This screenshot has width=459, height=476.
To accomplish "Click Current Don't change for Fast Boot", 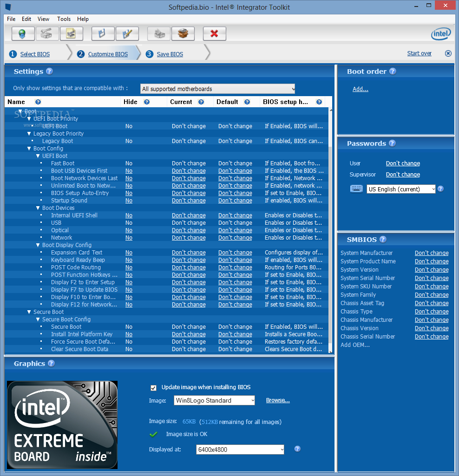I will [x=189, y=163].
